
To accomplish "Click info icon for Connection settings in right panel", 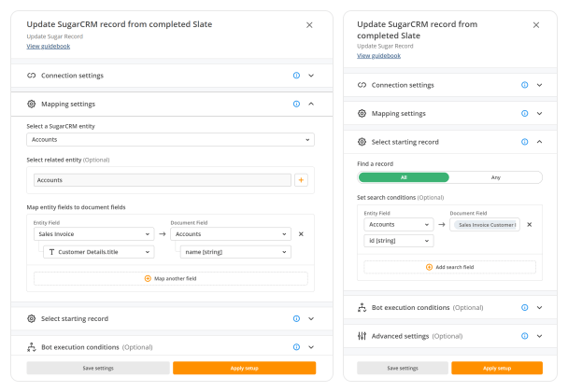I will [x=524, y=85].
